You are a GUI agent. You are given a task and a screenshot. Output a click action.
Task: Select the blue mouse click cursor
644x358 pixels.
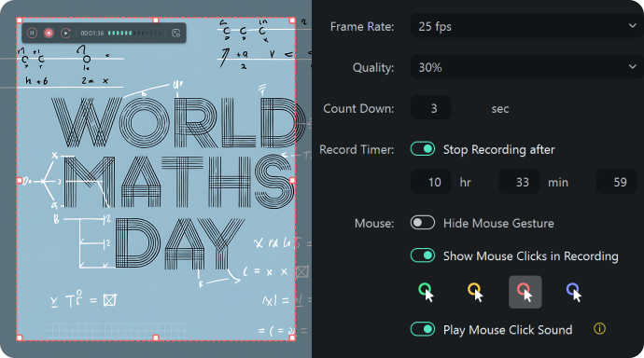(x=574, y=292)
